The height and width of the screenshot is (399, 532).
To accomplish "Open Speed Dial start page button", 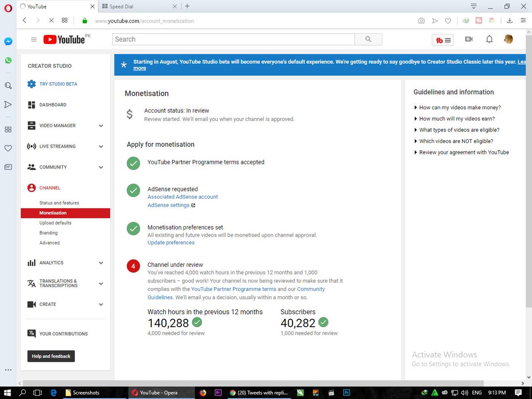I will [65, 20].
